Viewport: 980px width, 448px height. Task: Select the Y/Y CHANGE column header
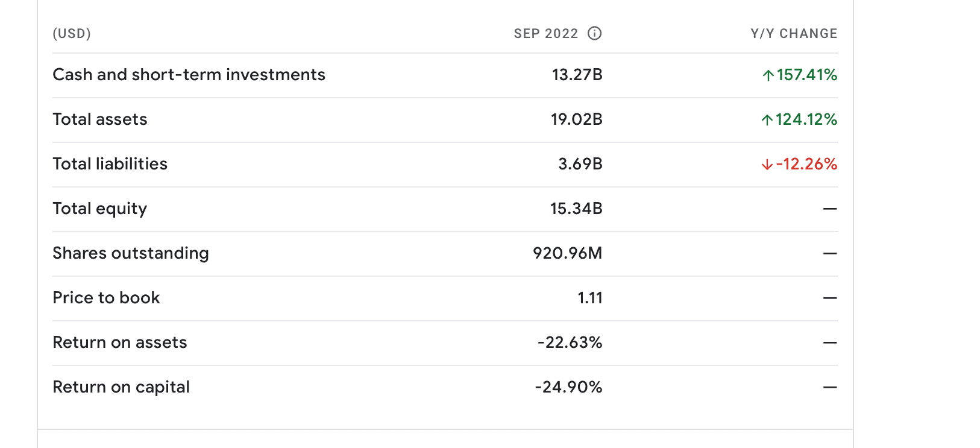pyautogui.click(x=794, y=34)
